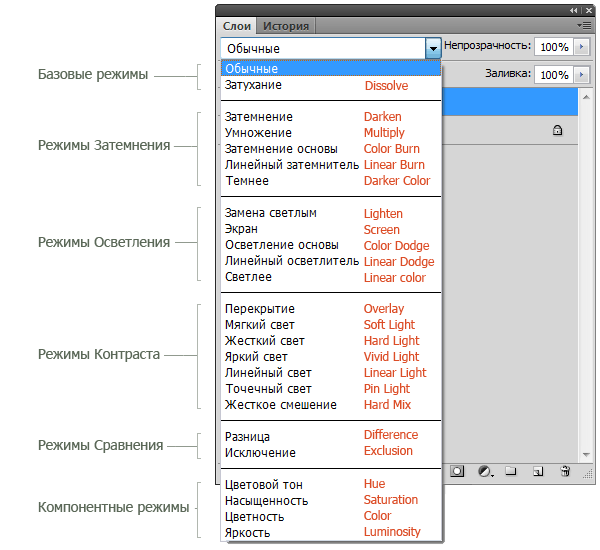Select the Обычные blend mode entry

[x=331, y=69]
